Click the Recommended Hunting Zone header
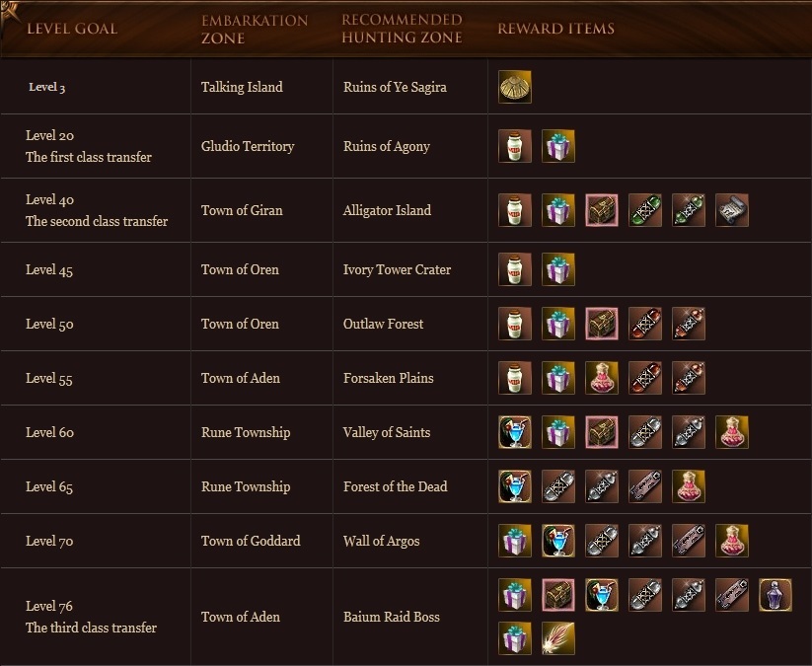This screenshot has height=666, width=812. [402, 29]
